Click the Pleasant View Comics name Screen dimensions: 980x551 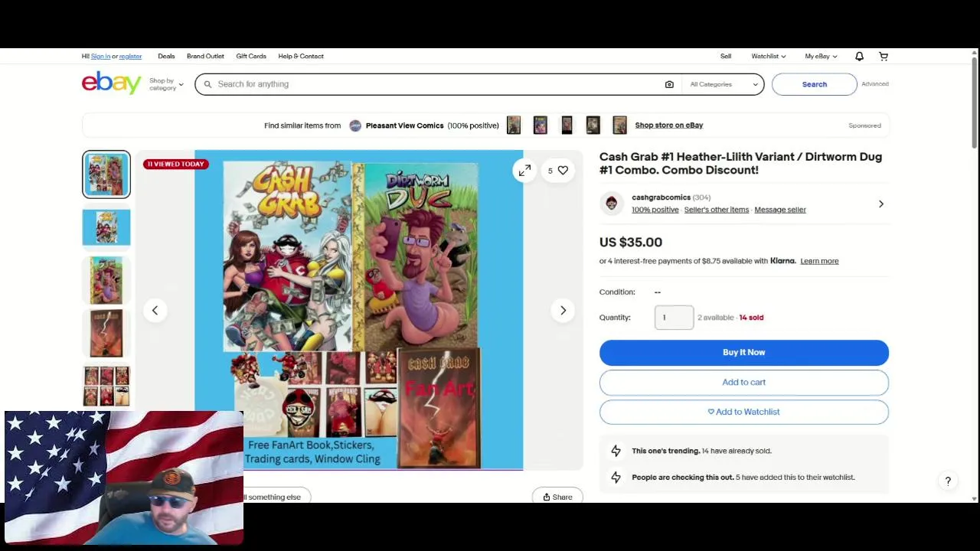tap(405, 126)
